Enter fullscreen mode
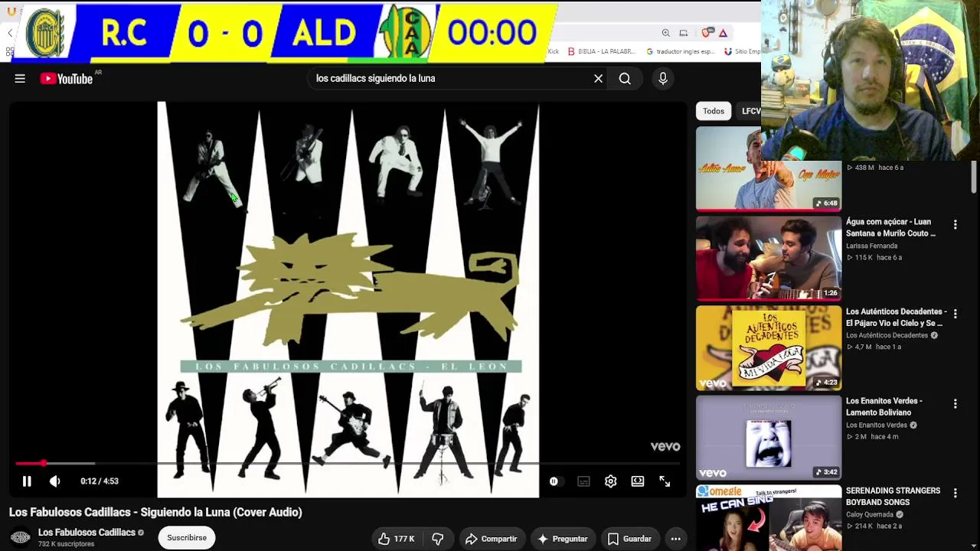 [665, 481]
